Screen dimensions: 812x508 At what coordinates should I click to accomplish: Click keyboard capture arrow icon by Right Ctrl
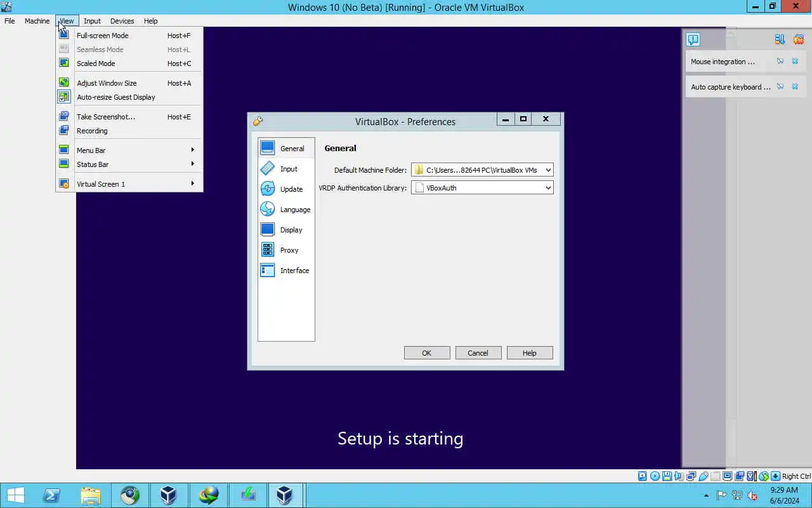point(776,476)
